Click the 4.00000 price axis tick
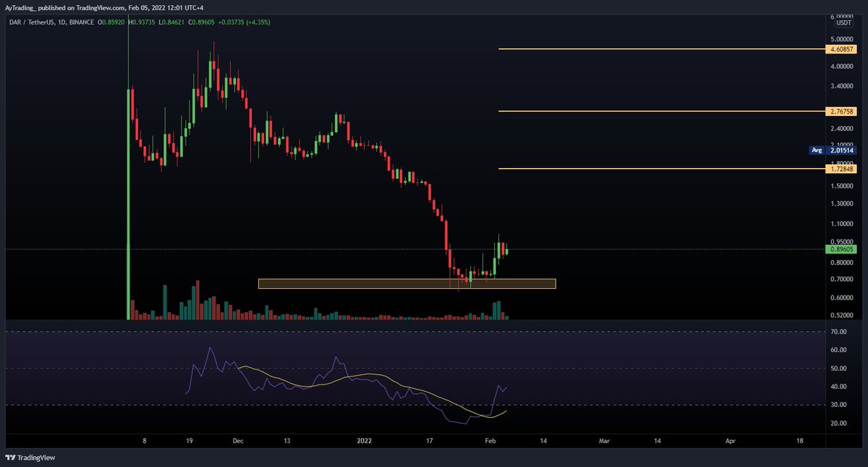This screenshot has height=467, width=868. 842,67
